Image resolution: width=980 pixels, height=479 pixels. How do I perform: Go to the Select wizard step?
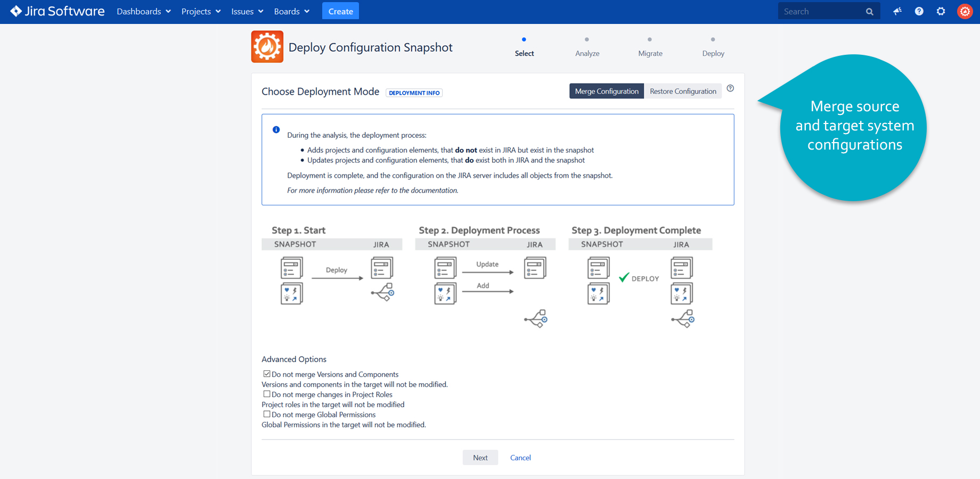(524, 48)
